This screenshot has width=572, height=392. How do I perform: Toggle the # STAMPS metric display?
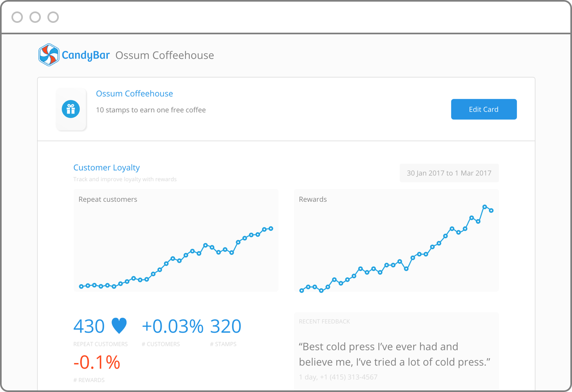(x=223, y=344)
